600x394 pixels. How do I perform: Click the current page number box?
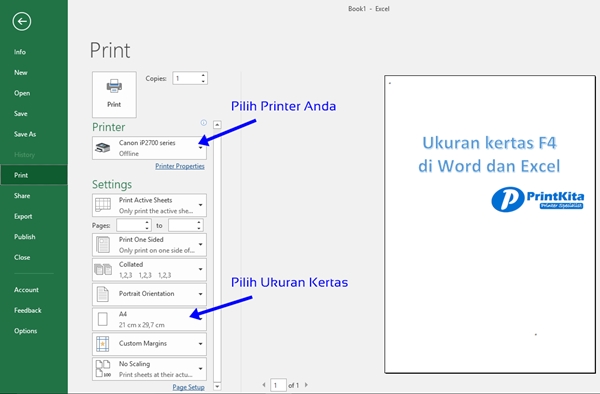point(278,385)
